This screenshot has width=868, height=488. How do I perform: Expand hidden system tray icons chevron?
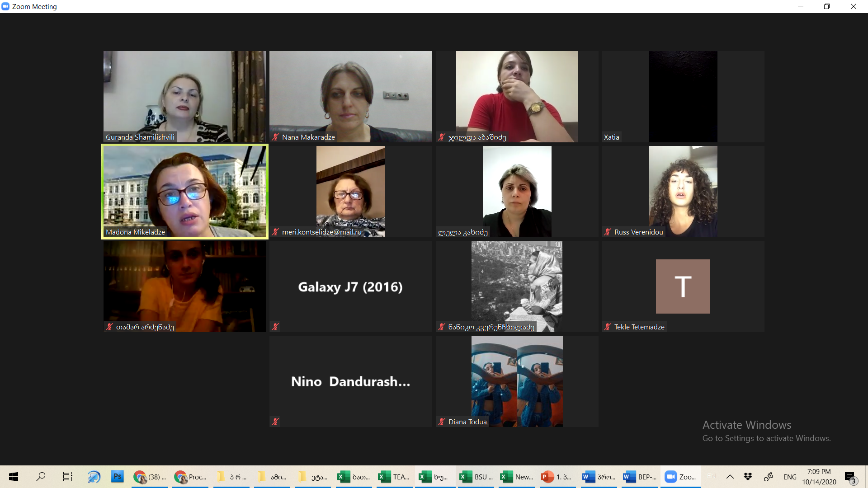point(730,477)
